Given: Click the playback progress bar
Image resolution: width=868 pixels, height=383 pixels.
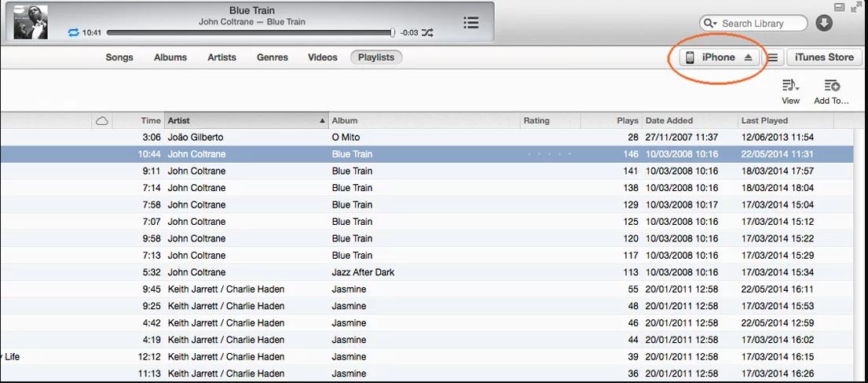Looking at the screenshot, I should 249,33.
